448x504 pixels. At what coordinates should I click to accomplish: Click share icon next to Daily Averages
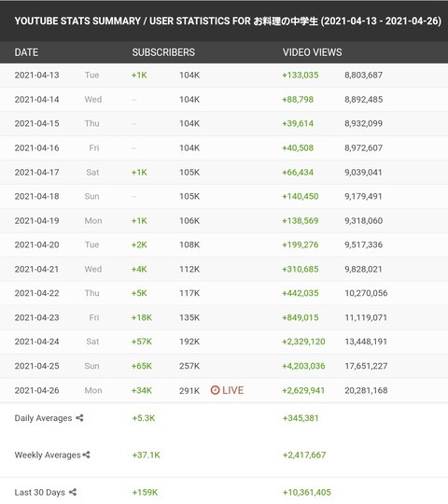point(79,418)
